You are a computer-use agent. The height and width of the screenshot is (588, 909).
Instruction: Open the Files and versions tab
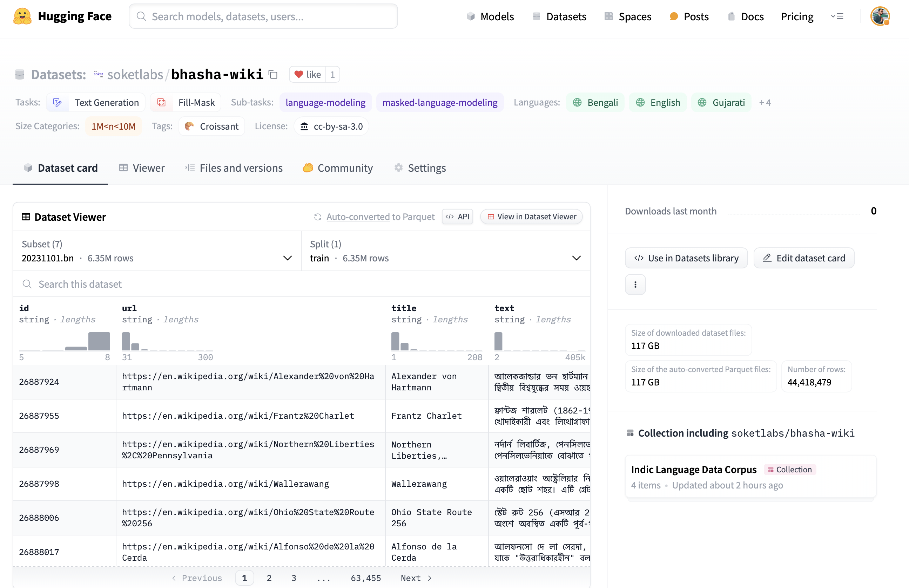point(234,168)
